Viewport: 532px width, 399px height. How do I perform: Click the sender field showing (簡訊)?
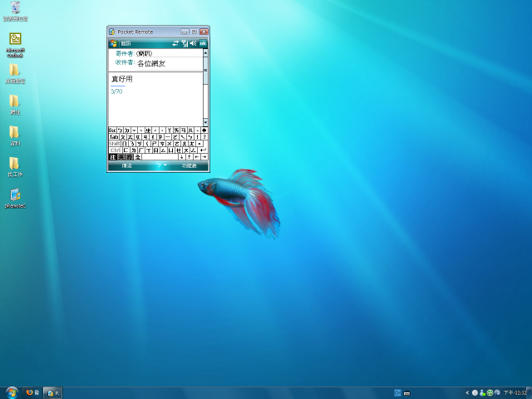coord(169,53)
